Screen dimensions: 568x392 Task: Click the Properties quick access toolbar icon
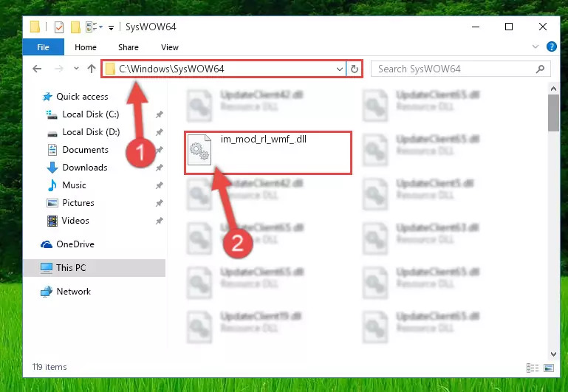[x=58, y=27]
